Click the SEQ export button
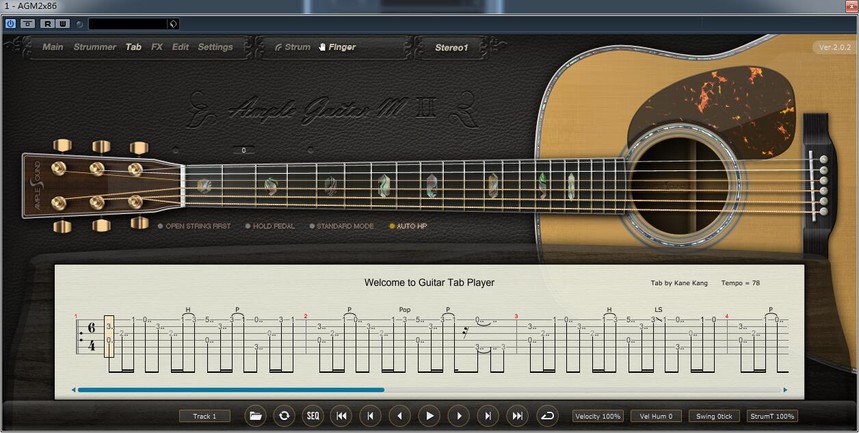 (313, 416)
